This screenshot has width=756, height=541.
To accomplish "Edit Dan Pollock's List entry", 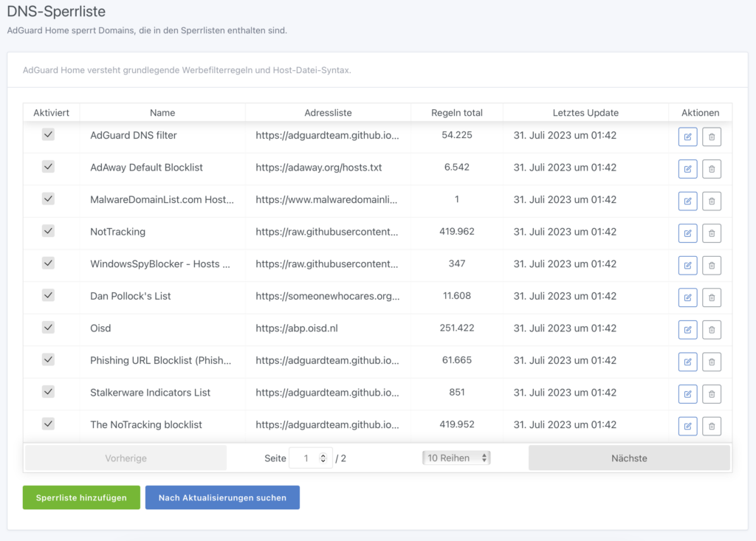I will (687, 297).
